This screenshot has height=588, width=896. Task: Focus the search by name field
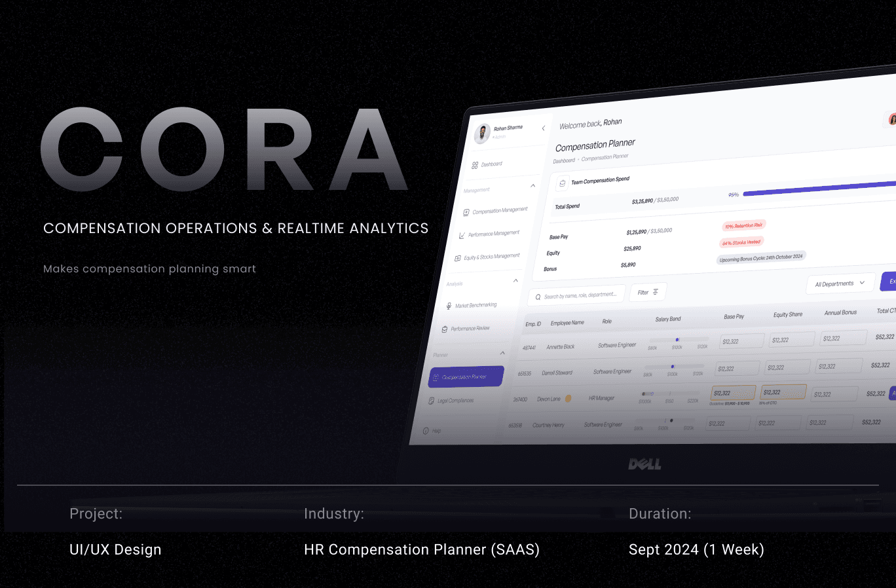pyautogui.click(x=576, y=295)
